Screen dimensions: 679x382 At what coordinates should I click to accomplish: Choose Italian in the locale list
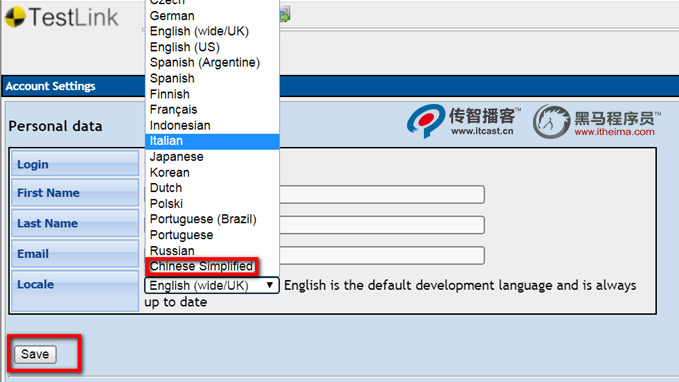pyautogui.click(x=212, y=141)
